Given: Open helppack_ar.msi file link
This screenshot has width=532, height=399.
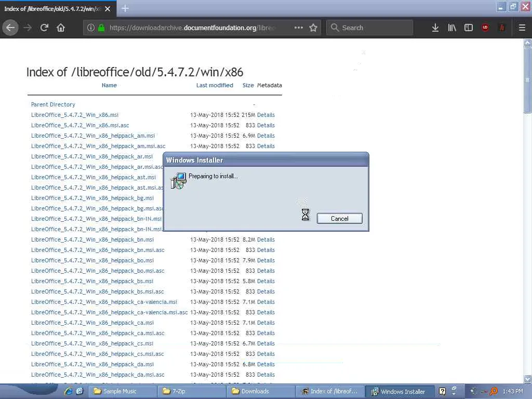Looking at the screenshot, I should click(x=92, y=156).
